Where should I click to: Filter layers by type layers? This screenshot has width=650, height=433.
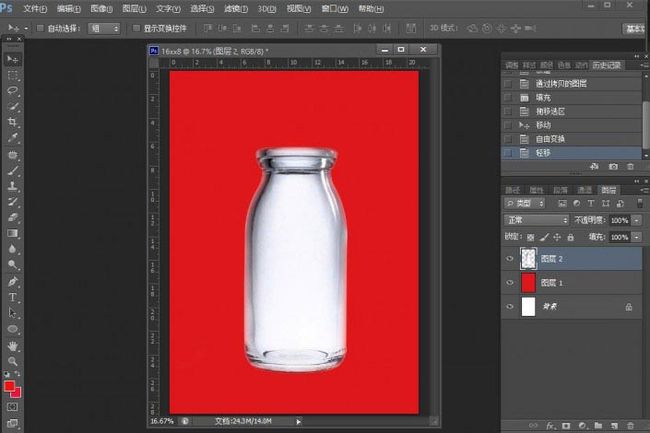point(591,203)
